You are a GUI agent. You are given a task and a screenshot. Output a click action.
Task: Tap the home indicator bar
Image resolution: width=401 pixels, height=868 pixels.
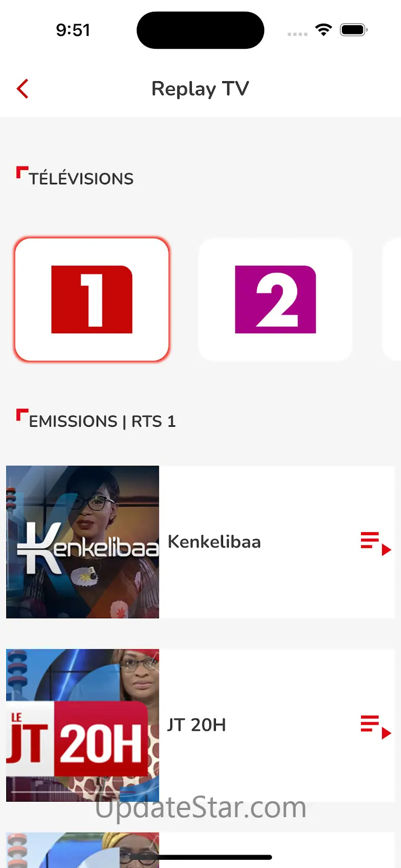click(x=200, y=857)
